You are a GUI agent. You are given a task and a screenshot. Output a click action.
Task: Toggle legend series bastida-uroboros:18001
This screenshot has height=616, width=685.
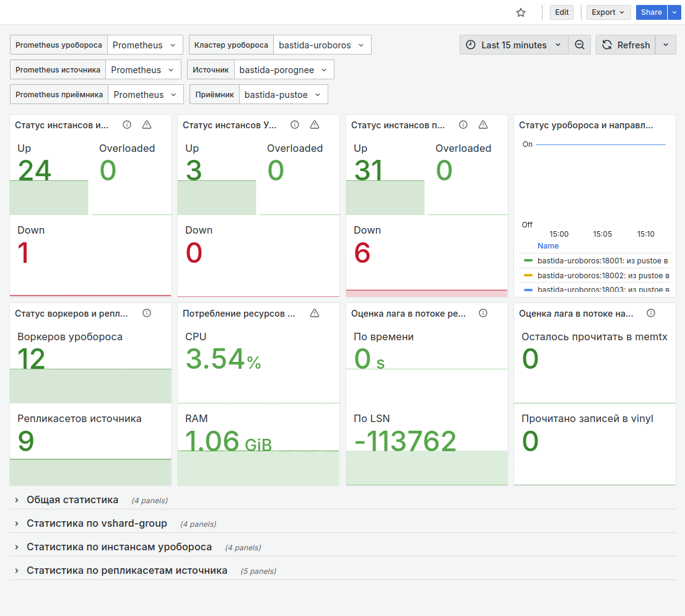(603, 261)
